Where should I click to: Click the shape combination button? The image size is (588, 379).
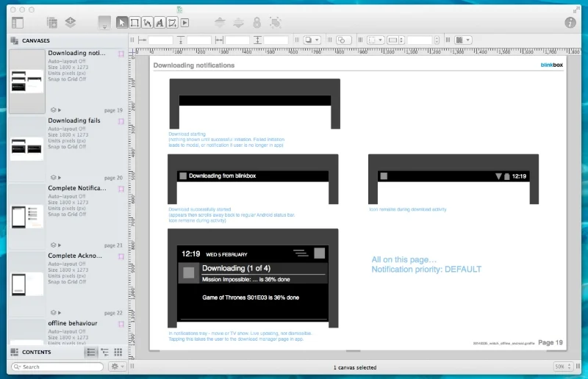[343, 40]
